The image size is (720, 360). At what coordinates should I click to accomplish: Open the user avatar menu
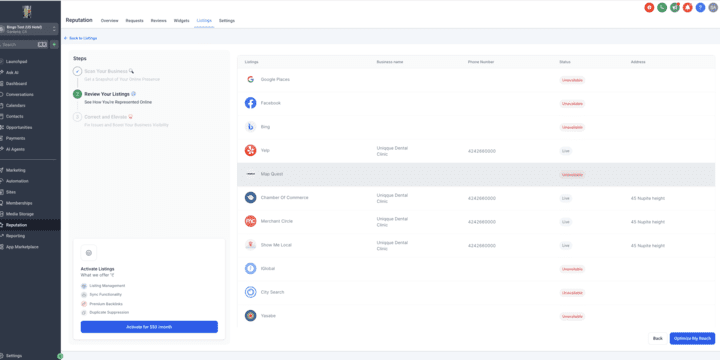(x=713, y=7)
